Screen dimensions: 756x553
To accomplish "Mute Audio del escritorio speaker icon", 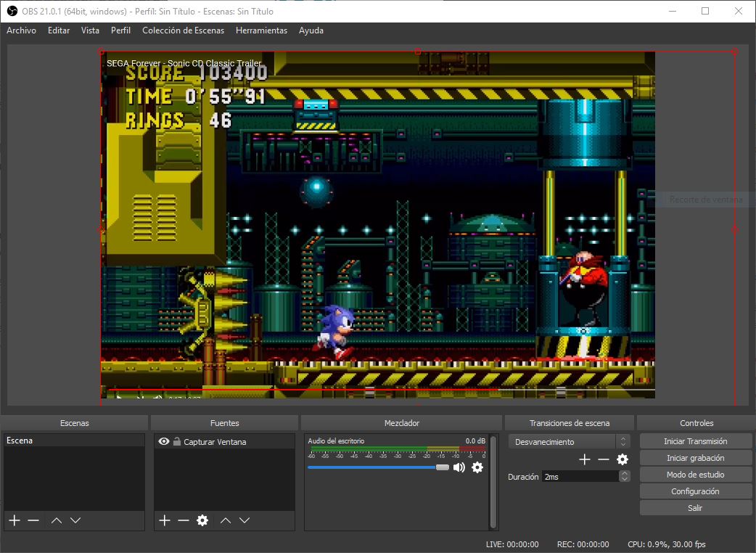I will (459, 467).
